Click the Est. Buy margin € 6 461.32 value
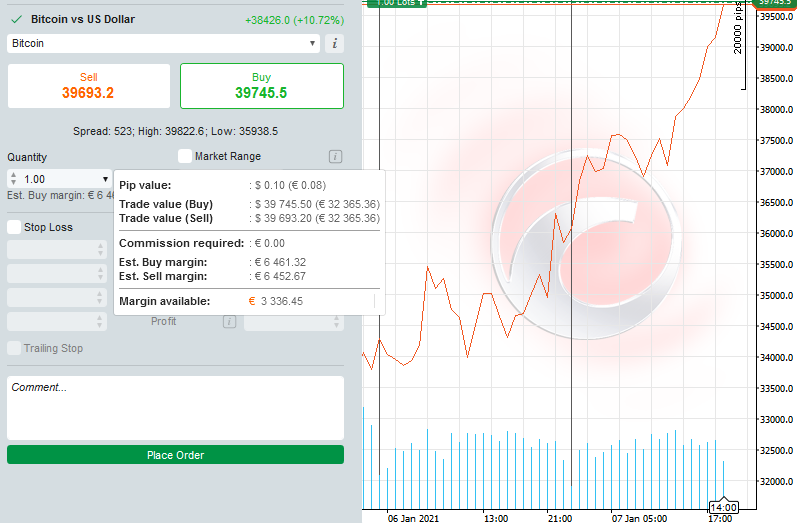 click(280, 262)
